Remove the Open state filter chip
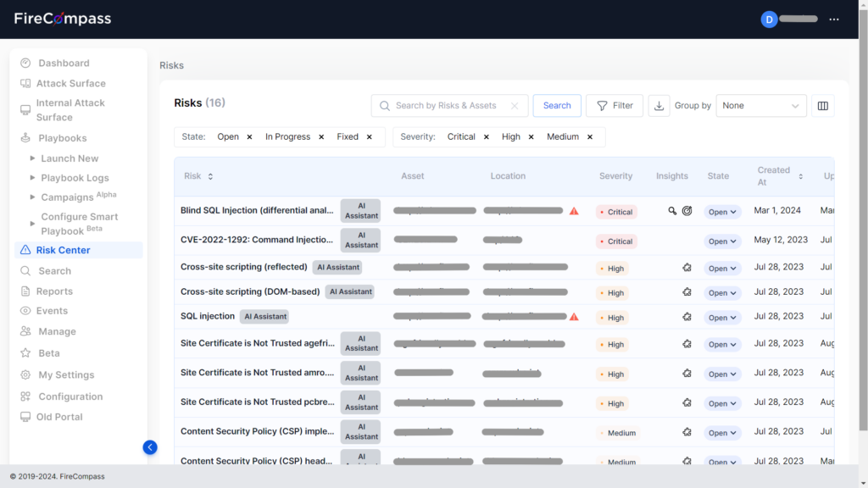This screenshot has height=488, width=868. point(248,136)
